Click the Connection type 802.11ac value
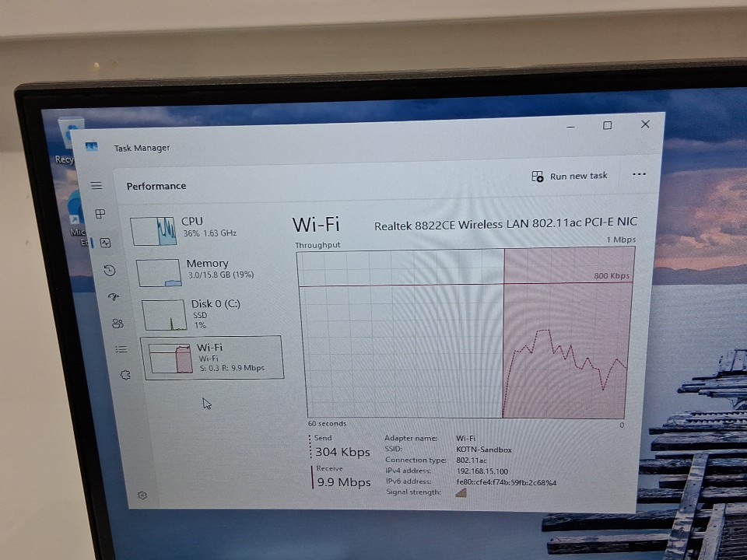Image resolution: width=747 pixels, height=560 pixels. click(472, 460)
